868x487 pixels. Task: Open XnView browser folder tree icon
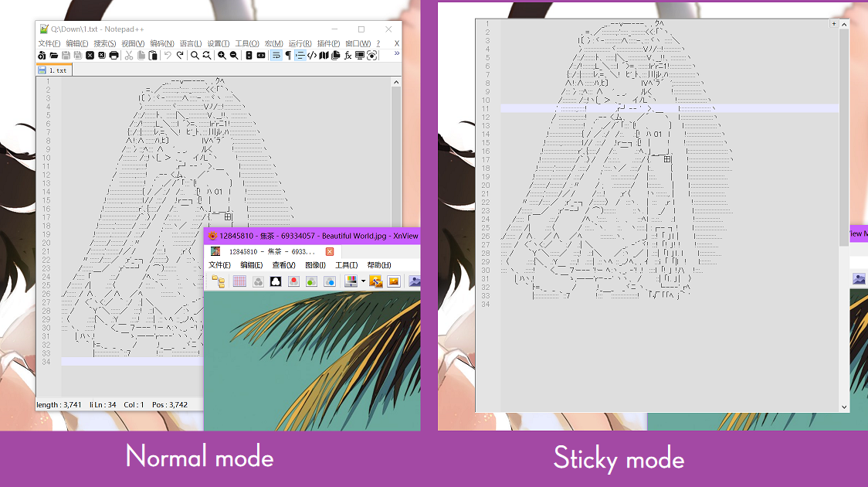(x=219, y=281)
